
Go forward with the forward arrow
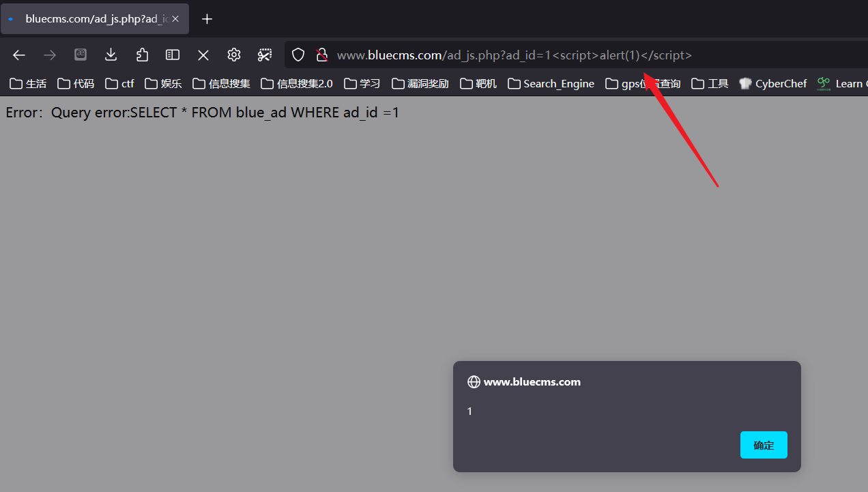coord(50,55)
